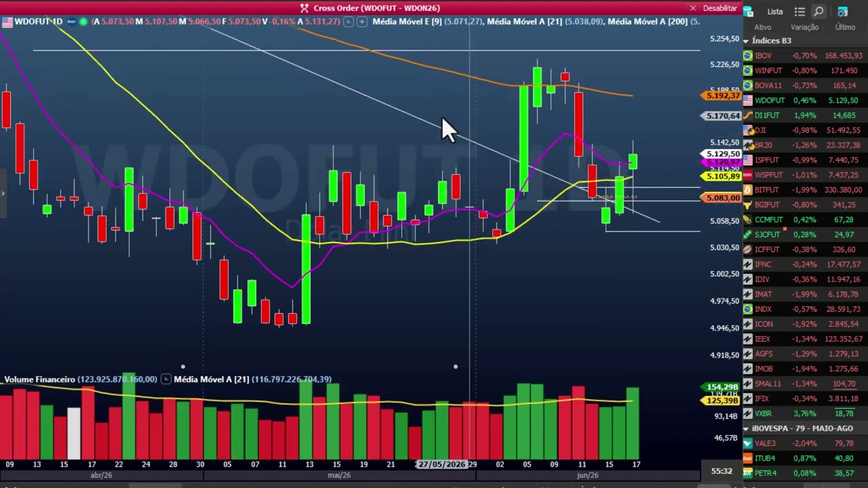This screenshot has height=488, width=868.
Task: Click the PETR4 row logo icon
Action: click(x=747, y=473)
